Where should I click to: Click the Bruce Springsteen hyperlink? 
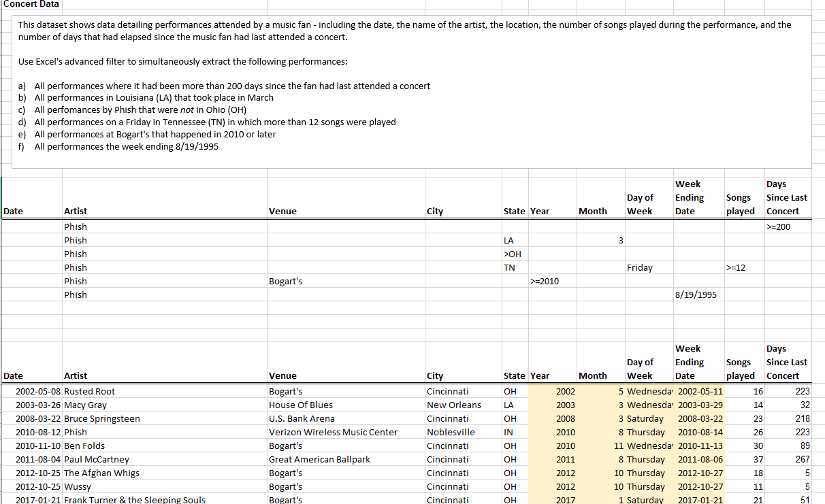(101, 418)
